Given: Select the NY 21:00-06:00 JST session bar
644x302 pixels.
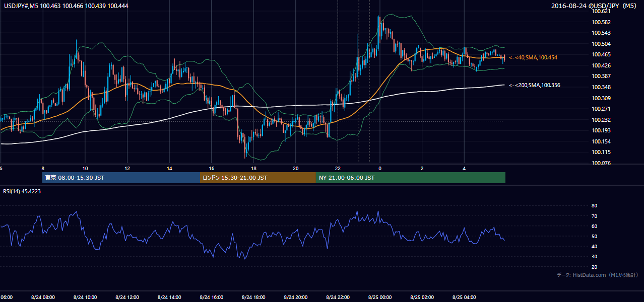Looking at the screenshot, I should click(411, 178).
